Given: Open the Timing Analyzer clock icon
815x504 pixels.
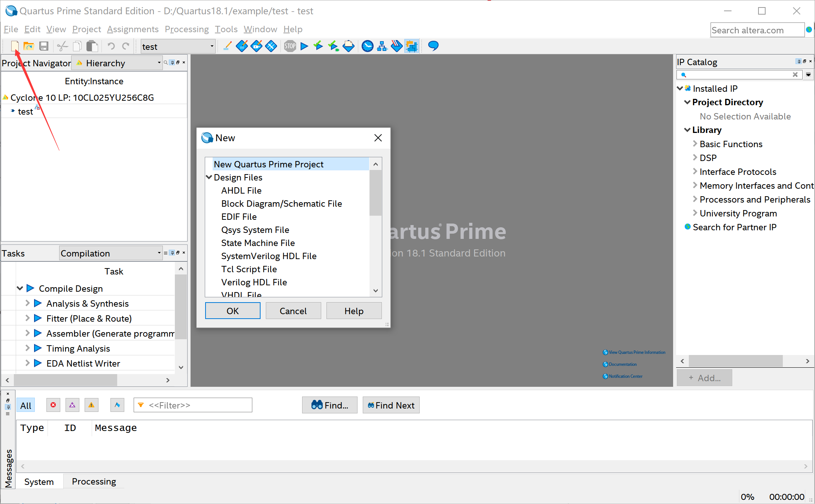Looking at the screenshot, I should [367, 46].
